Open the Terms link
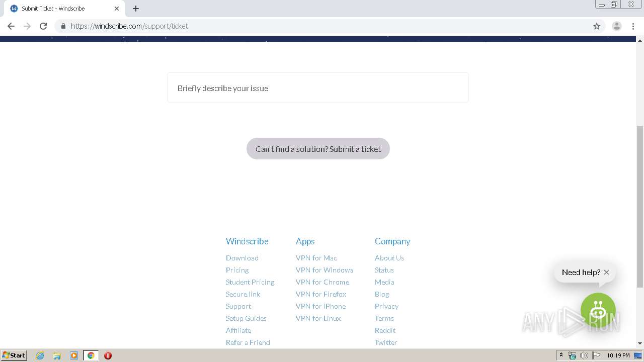The height and width of the screenshot is (362, 644). [384, 318]
